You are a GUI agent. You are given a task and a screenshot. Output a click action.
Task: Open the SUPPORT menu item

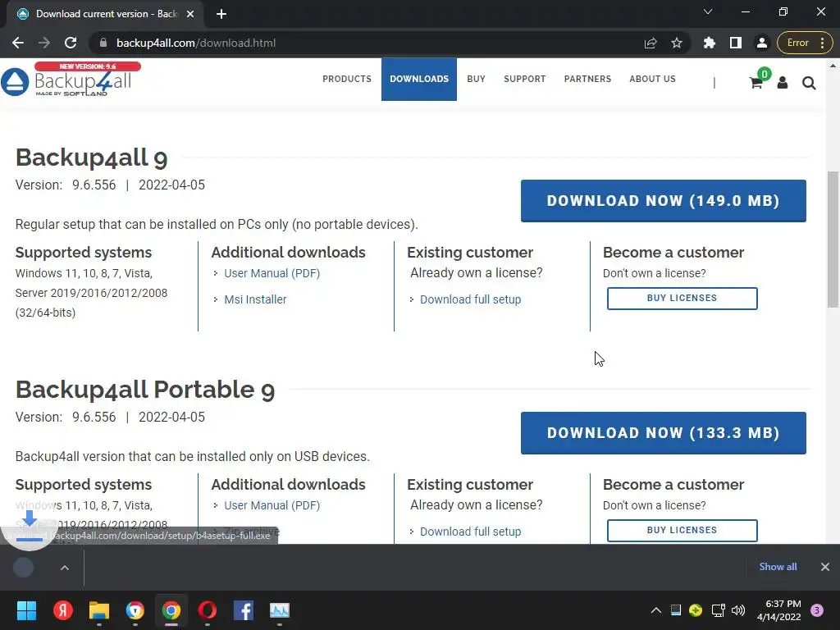pyautogui.click(x=524, y=79)
